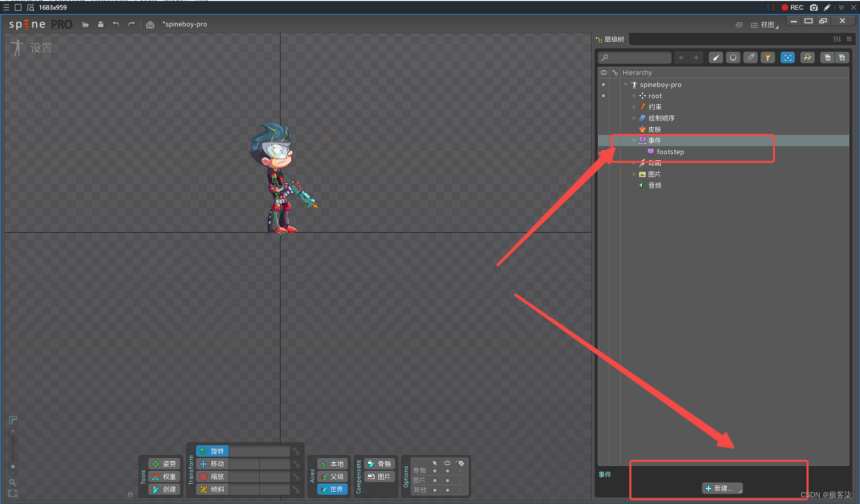The image size is (860, 504).
Task: Go to previous tree selection arrow
Action: pyautogui.click(x=681, y=58)
